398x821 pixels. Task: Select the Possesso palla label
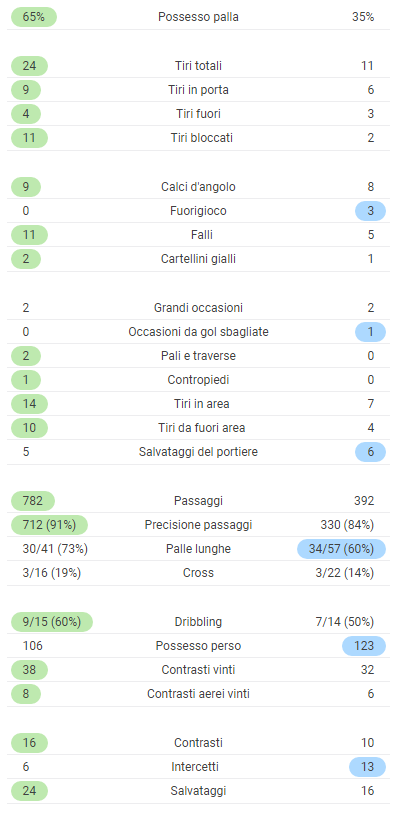(198, 17)
